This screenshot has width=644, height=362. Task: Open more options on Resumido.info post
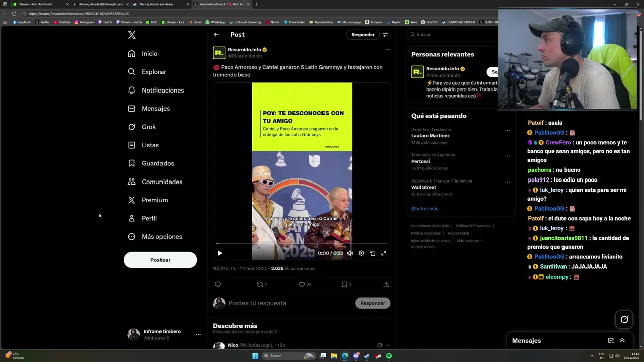(x=388, y=50)
